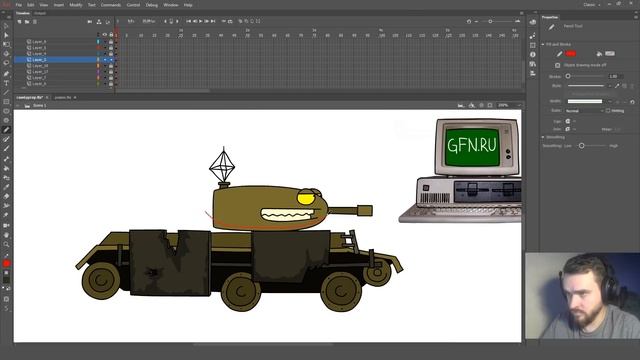Open the Classic workspace switcher dropdown
640x360 pixels.
point(592,5)
